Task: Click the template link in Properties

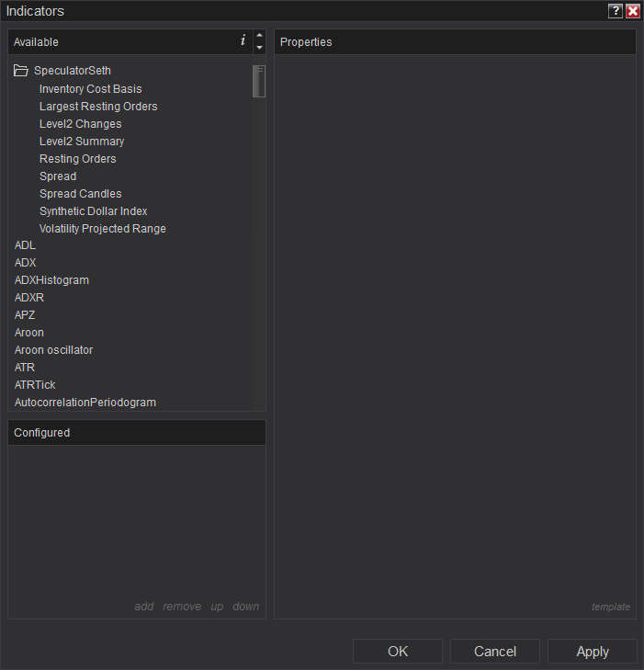Action: (x=611, y=607)
